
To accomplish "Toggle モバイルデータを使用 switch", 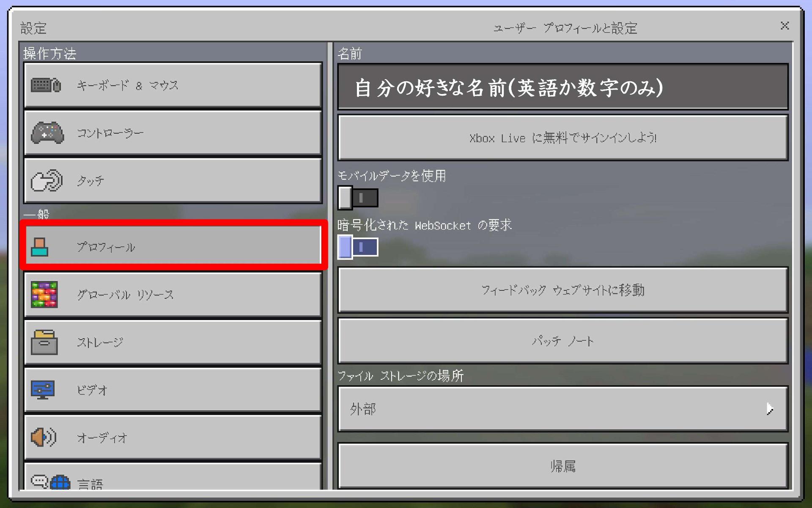I will point(358,198).
